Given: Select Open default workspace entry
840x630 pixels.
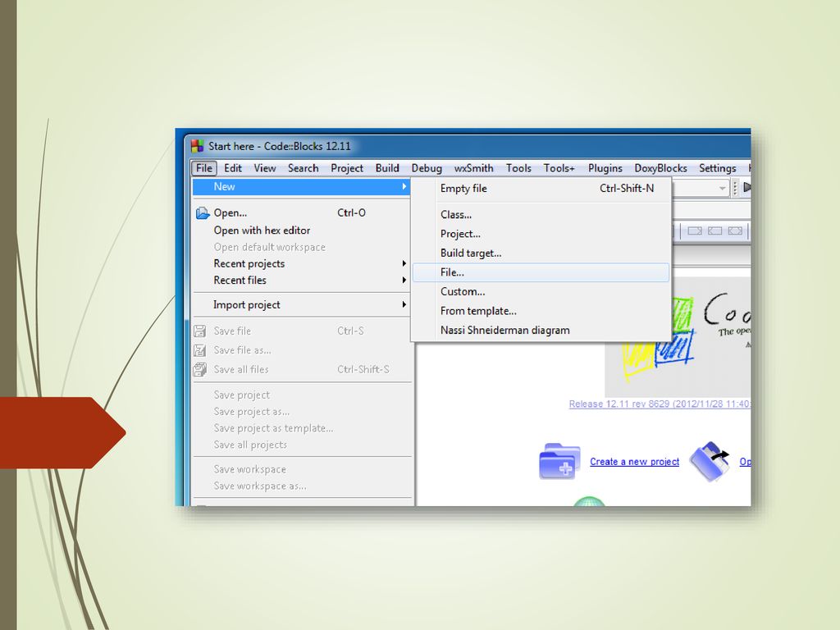Looking at the screenshot, I should (301, 247).
